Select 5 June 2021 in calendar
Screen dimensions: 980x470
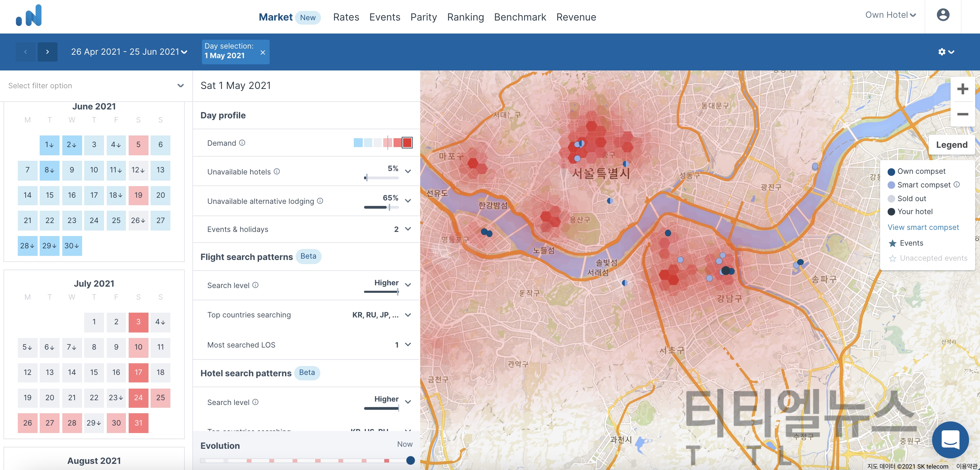click(x=138, y=145)
